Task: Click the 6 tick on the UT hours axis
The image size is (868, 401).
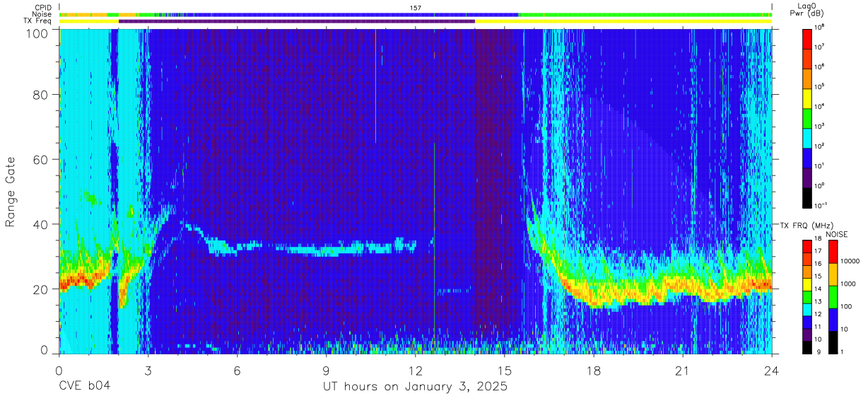Action: (237, 371)
